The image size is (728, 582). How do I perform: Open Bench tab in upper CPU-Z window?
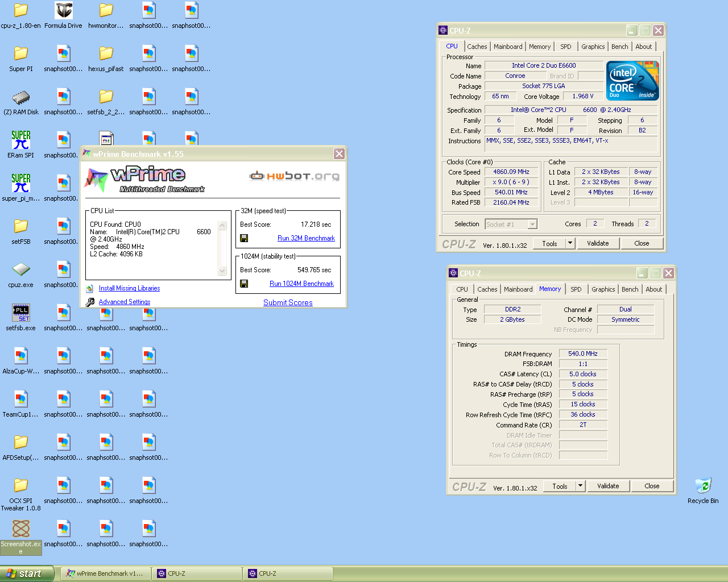(620, 47)
